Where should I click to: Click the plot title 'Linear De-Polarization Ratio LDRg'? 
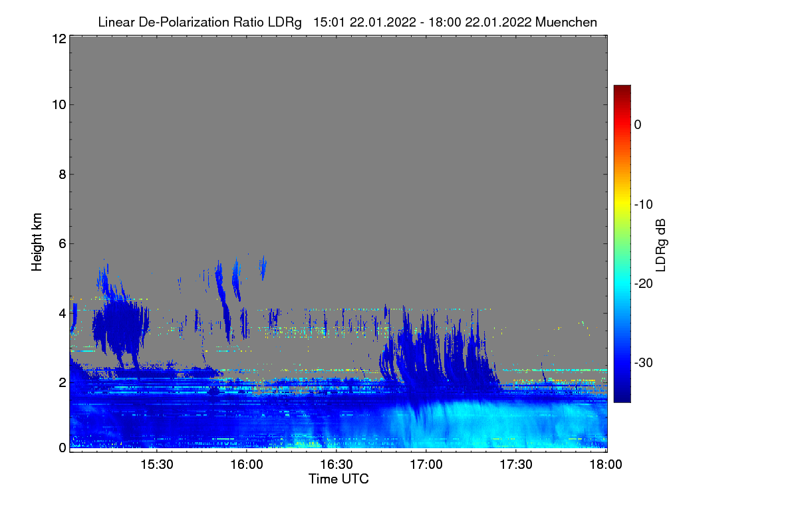pos(199,22)
